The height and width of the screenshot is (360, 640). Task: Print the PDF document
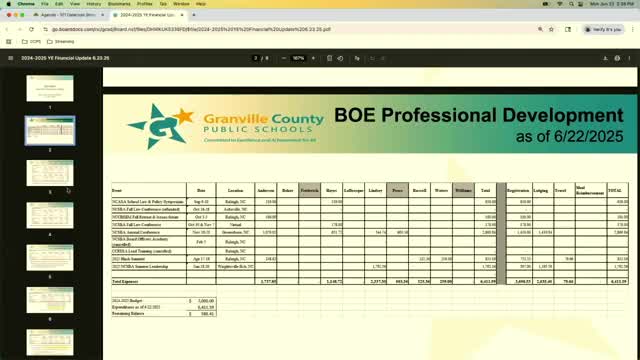[617, 58]
